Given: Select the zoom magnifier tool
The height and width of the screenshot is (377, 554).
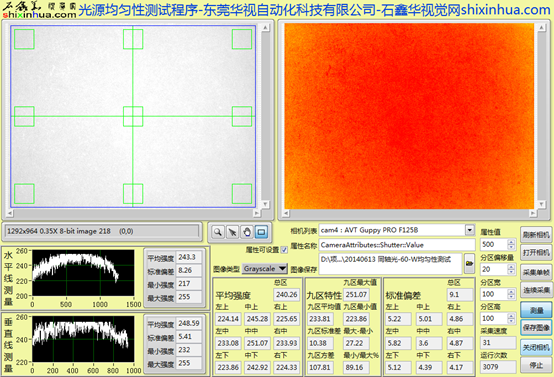Looking at the screenshot, I should pos(218,232).
